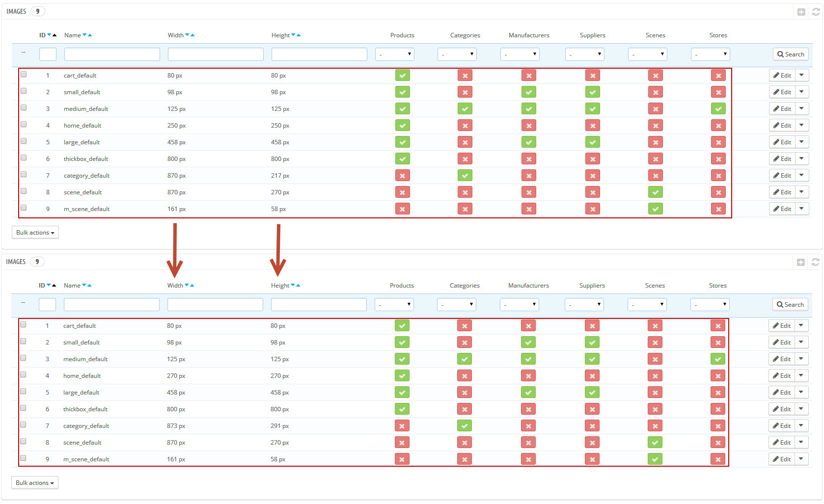The height and width of the screenshot is (504, 824).
Task: Open Bulk actions dropdown in top panel
Action: [35, 233]
